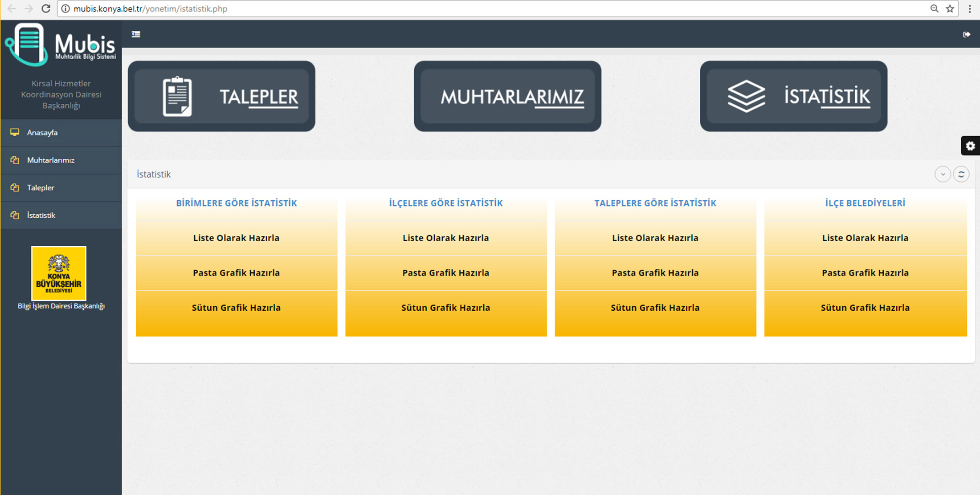Image resolution: width=980 pixels, height=495 pixels.
Task: Click the site info icon in address bar
Action: [65, 8]
